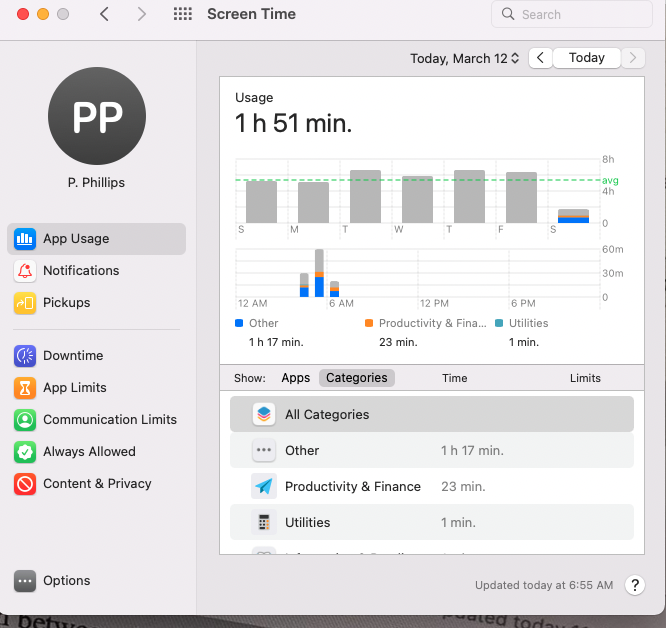Click the Screen Time window title

tap(251, 14)
